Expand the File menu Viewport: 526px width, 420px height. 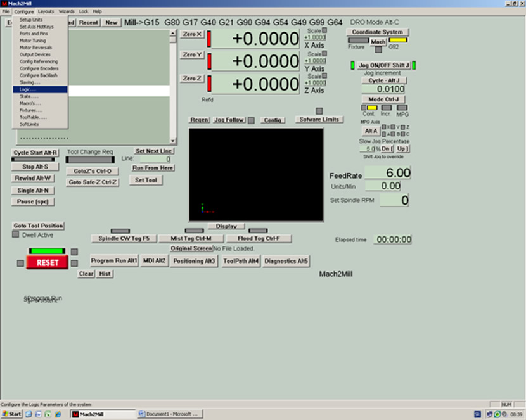(x=6, y=11)
